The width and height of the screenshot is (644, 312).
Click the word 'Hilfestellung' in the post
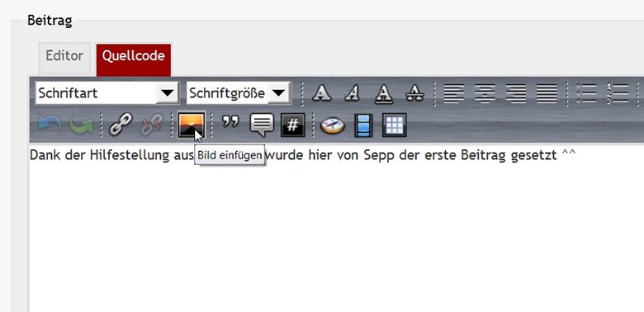129,155
